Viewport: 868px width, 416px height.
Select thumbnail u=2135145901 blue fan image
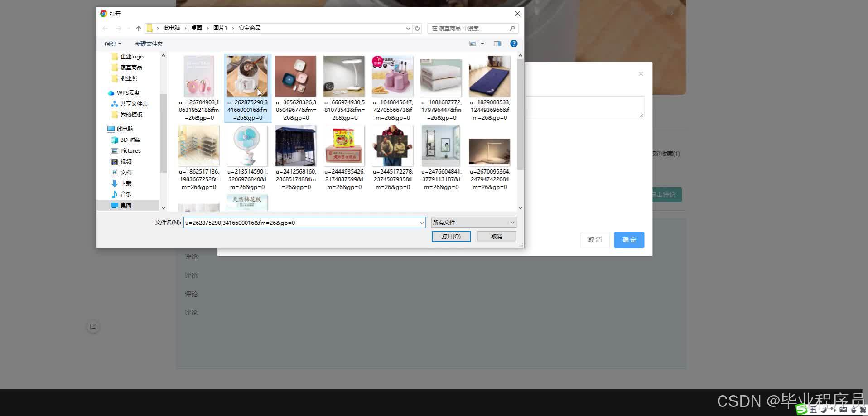pos(247,145)
